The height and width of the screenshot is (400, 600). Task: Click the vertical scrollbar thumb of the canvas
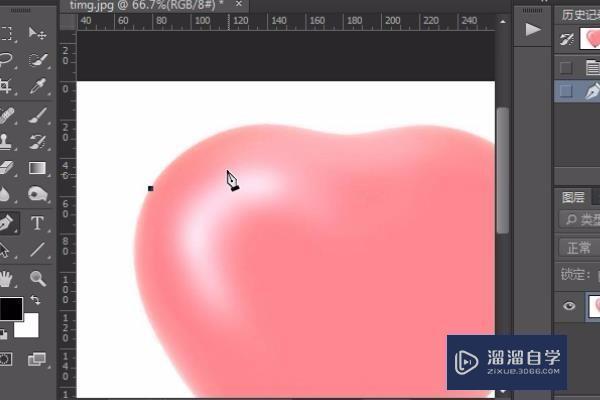tap(503, 170)
